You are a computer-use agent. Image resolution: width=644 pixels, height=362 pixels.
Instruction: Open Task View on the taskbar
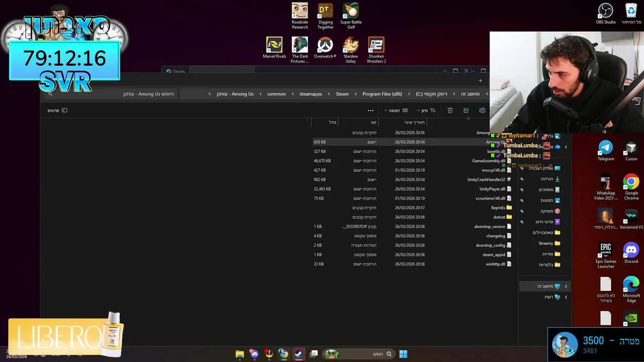(314, 354)
